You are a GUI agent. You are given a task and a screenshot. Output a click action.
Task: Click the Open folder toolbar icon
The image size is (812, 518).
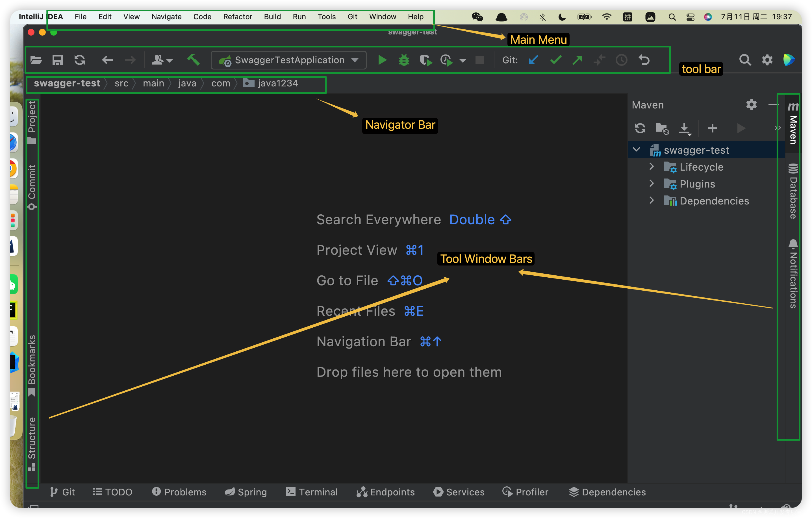[36, 60]
